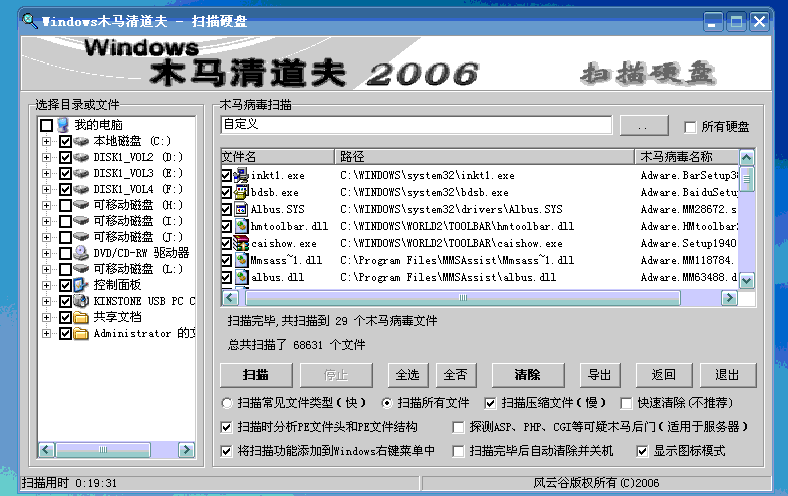Click the local disk C: drive icon
This screenshot has height=496, width=788.
point(81,141)
